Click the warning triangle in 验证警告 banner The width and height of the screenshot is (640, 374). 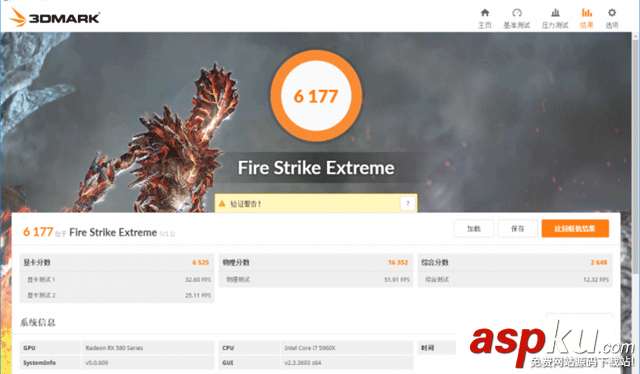click(222, 203)
